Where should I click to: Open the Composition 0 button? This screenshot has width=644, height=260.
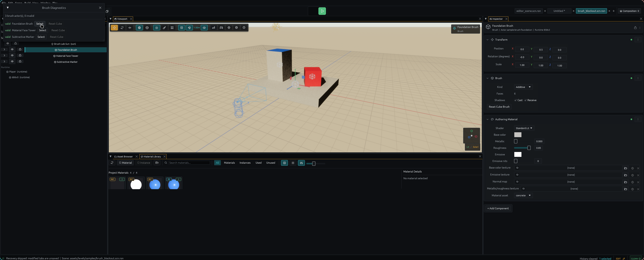(629, 11)
